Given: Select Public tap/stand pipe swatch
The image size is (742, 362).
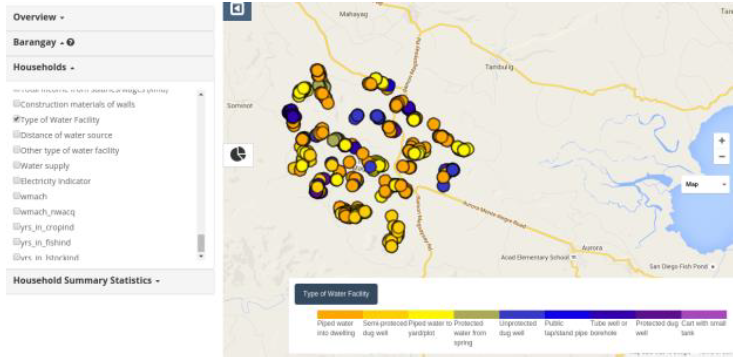Looking at the screenshot, I should pos(567,315).
